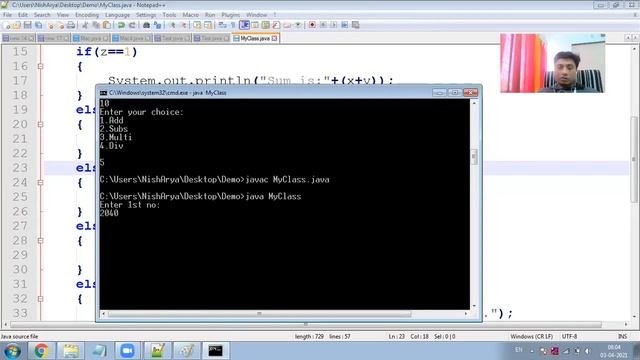640x360 pixels.
Task: Collapse the code block at line 16
Action: click(40, 66)
